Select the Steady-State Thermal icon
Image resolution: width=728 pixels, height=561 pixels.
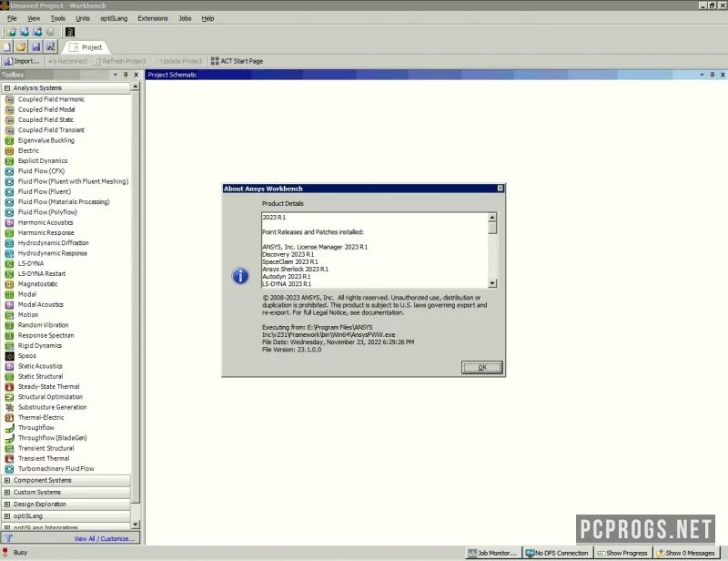(9, 387)
